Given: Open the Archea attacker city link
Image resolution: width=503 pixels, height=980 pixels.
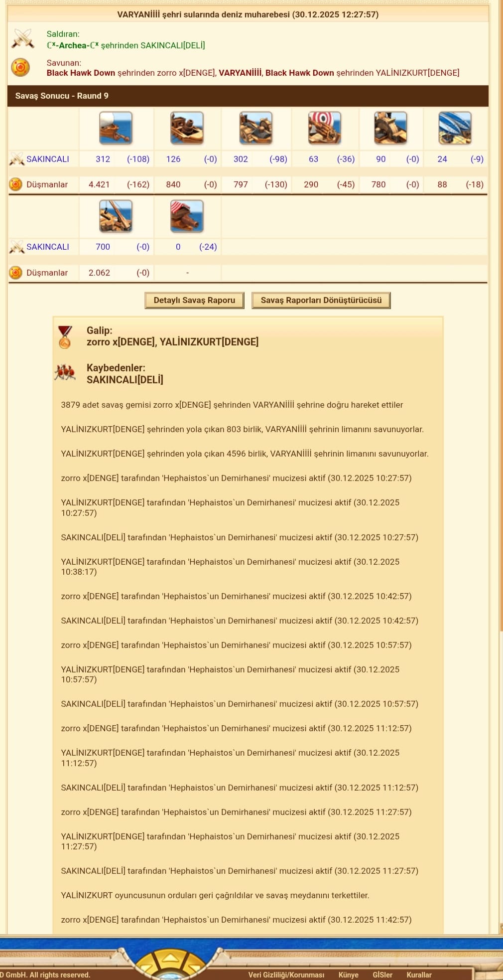Looking at the screenshot, I should pyautogui.click(x=73, y=45).
